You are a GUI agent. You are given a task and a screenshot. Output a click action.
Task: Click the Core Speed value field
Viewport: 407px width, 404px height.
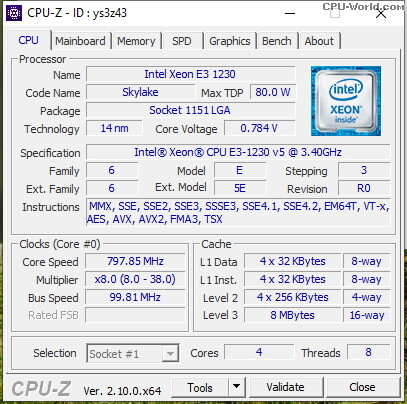[135, 261]
